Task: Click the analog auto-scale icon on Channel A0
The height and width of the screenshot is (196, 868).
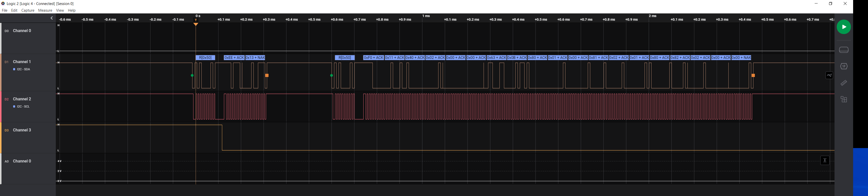Action: coord(825,160)
